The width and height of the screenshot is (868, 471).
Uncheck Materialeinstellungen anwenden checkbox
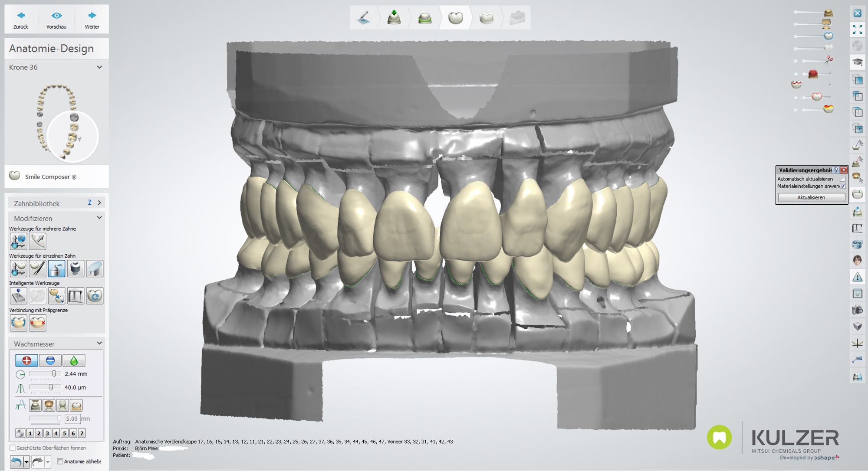tap(843, 186)
